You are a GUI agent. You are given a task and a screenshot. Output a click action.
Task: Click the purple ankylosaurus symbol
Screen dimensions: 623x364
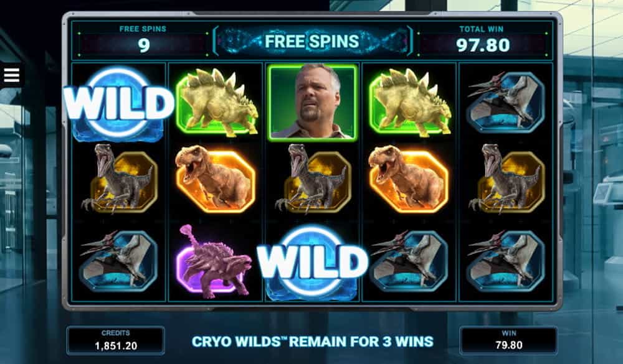(x=215, y=261)
